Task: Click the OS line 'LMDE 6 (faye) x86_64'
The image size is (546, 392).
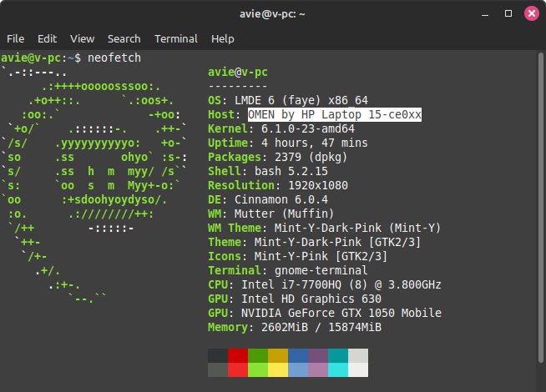Action: 301,100
